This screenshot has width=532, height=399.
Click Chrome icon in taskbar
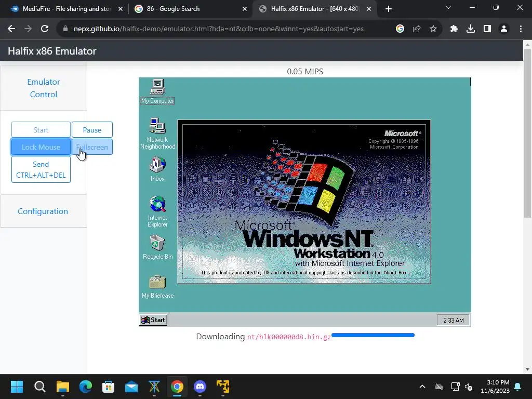pyautogui.click(x=177, y=387)
